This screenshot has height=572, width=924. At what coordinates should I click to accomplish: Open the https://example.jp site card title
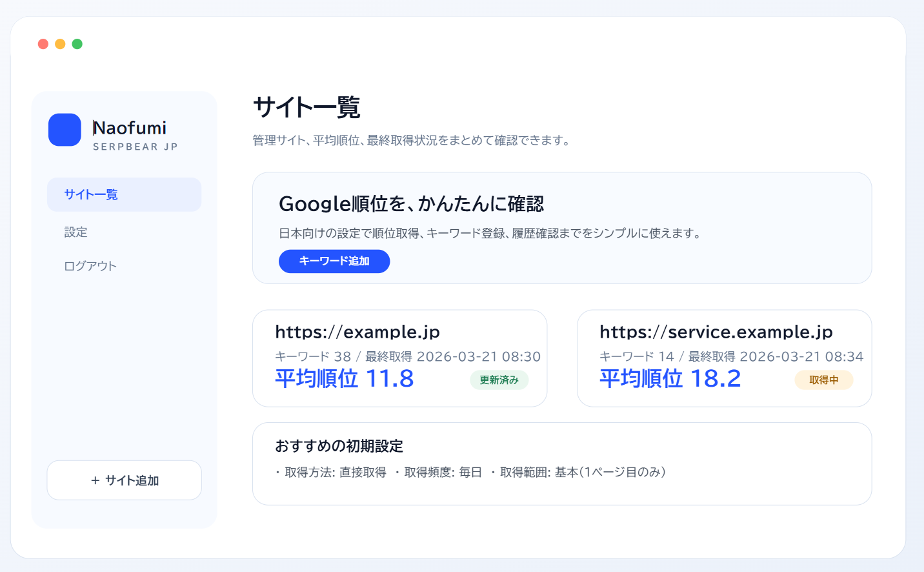357,332
